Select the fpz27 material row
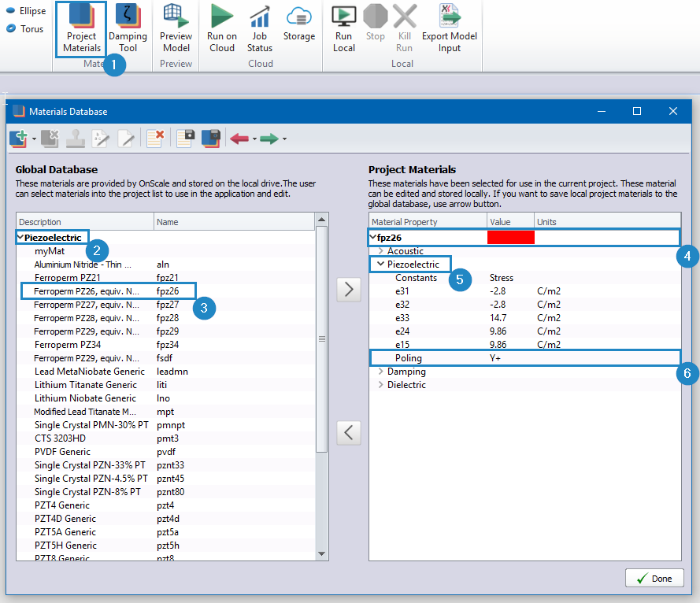The image size is (700, 603). click(x=165, y=305)
